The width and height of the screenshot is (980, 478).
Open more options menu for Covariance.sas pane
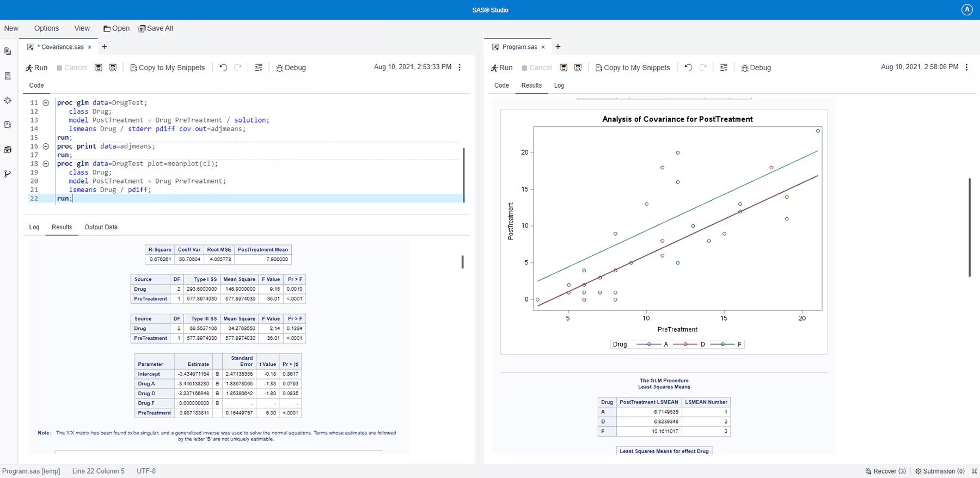pyautogui.click(x=460, y=67)
